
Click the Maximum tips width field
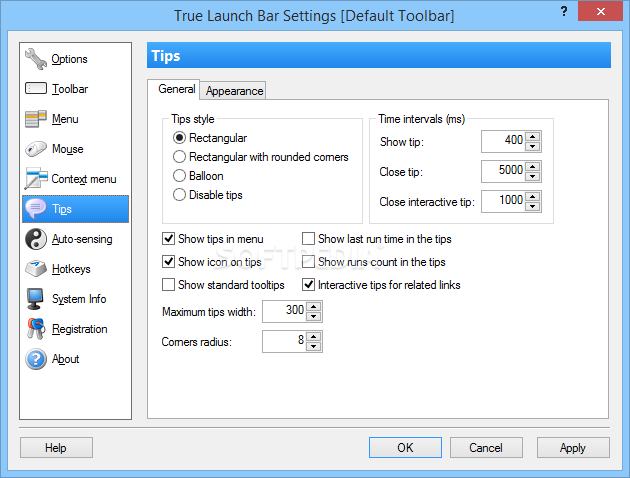pos(284,311)
